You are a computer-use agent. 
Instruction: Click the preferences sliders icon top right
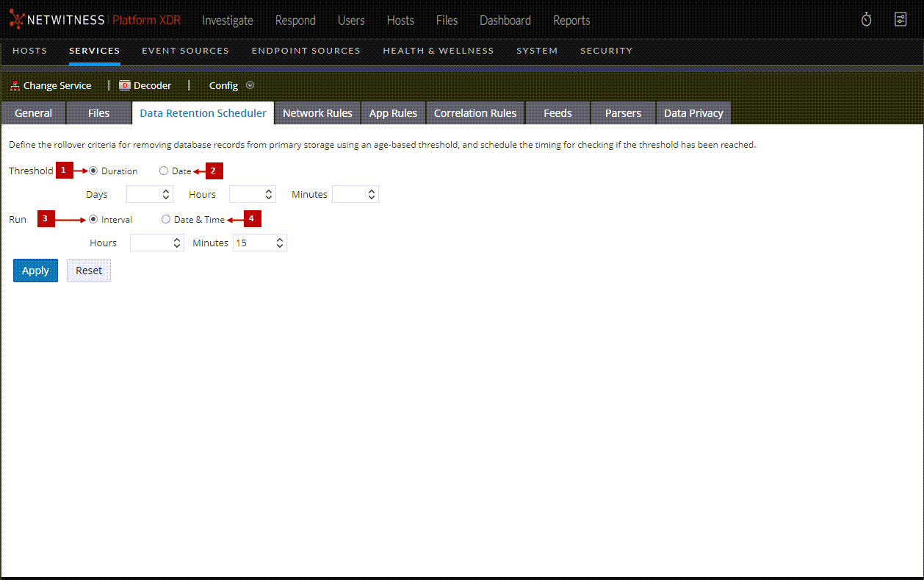pyautogui.click(x=900, y=19)
